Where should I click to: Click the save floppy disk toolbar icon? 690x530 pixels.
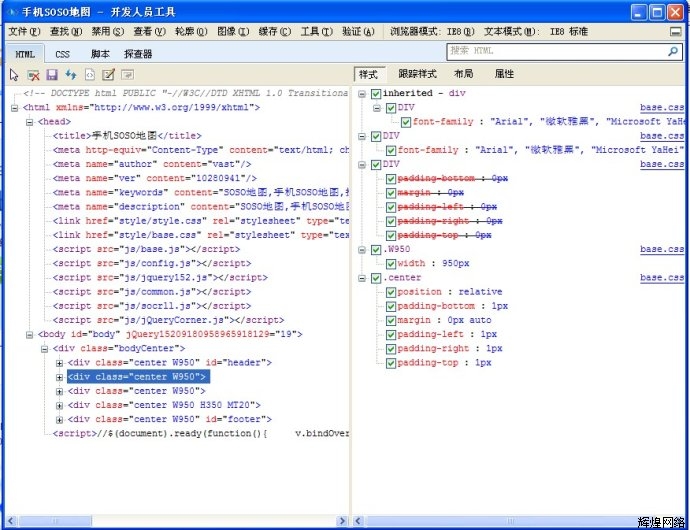[x=52, y=75]
